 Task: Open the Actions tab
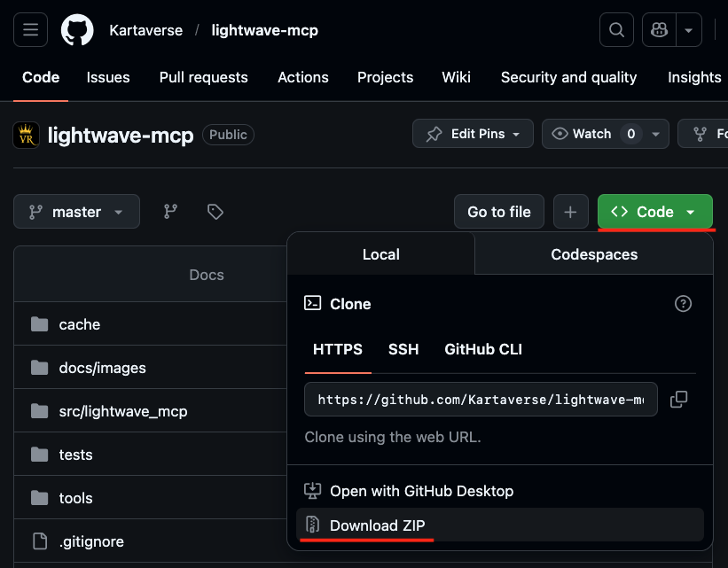[x=303, y=77]
